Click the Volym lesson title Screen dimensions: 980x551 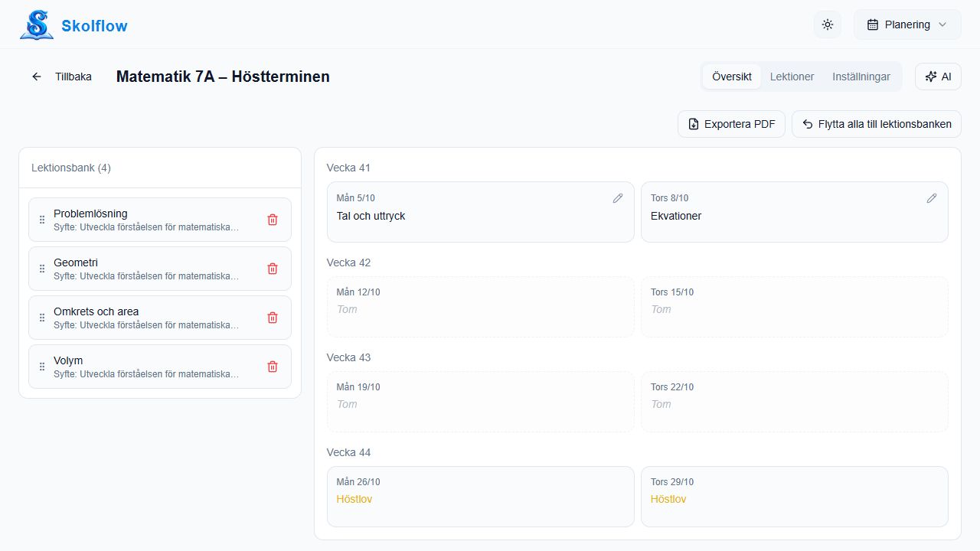point(68,360)
